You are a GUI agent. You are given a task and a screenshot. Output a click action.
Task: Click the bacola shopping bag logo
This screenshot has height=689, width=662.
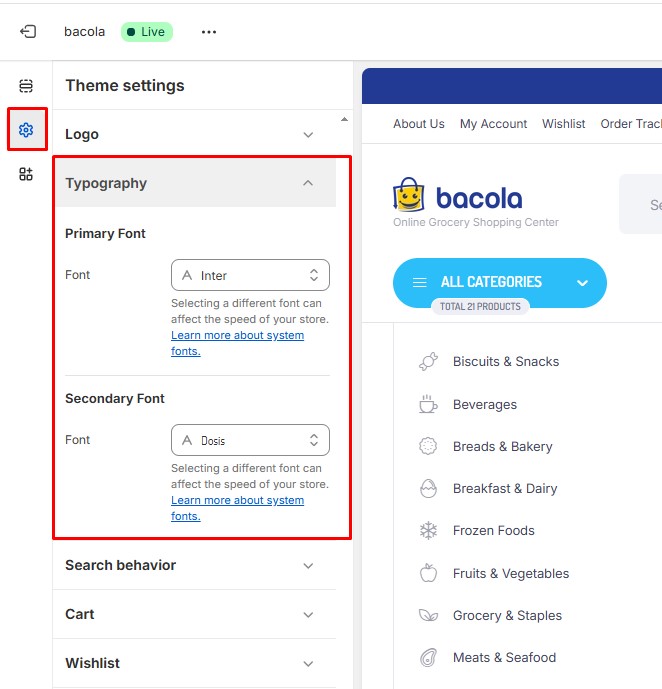[x=409, y=194]
